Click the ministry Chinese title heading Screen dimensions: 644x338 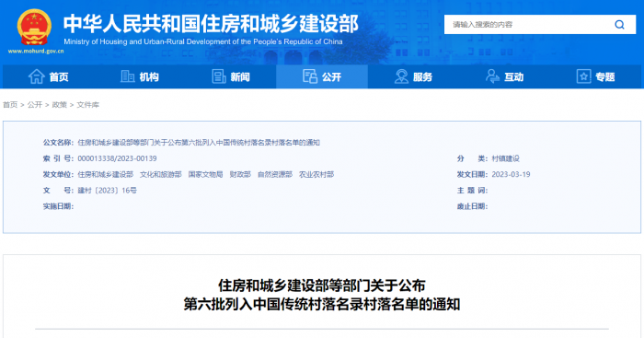pyautogui.click(x=211, y=23)
